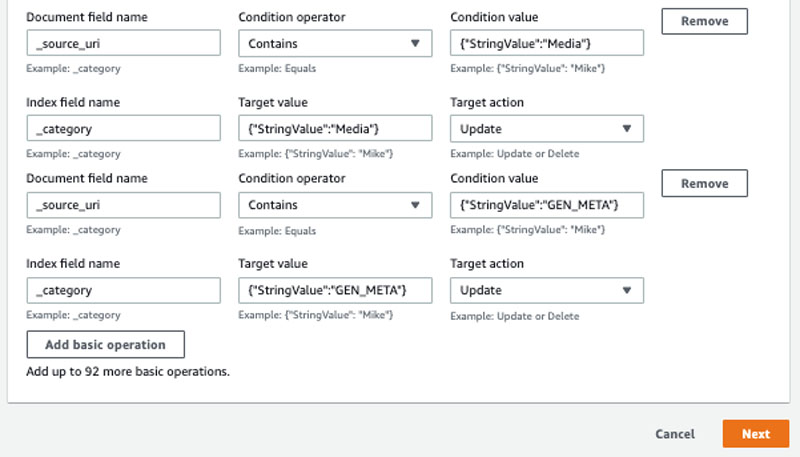This screenshot has height=457, width=800.
Task: Click the Condition value field containing Media
Action: tap(547, 43)
